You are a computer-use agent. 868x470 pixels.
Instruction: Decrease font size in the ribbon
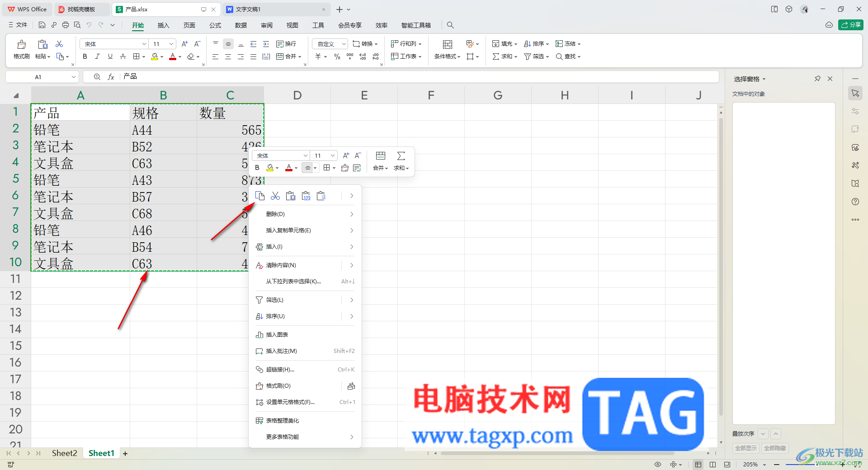(x=197, y=44)
